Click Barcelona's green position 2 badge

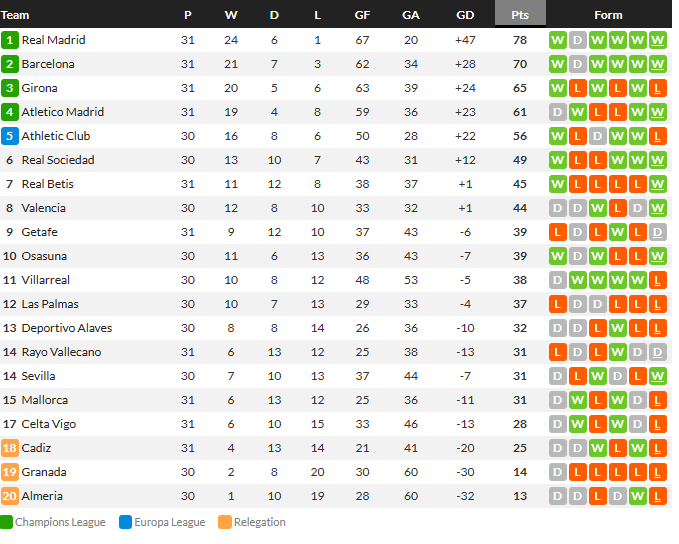[x=10, y=64]
